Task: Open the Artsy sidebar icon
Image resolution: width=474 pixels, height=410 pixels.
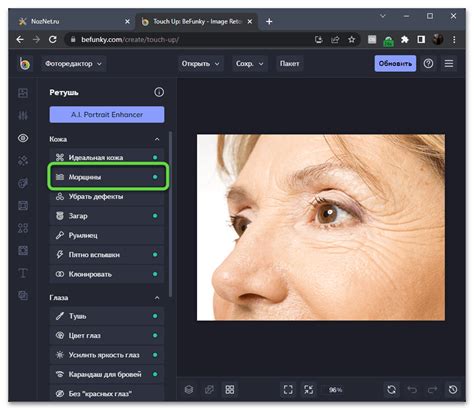Action: pos(23,183)
